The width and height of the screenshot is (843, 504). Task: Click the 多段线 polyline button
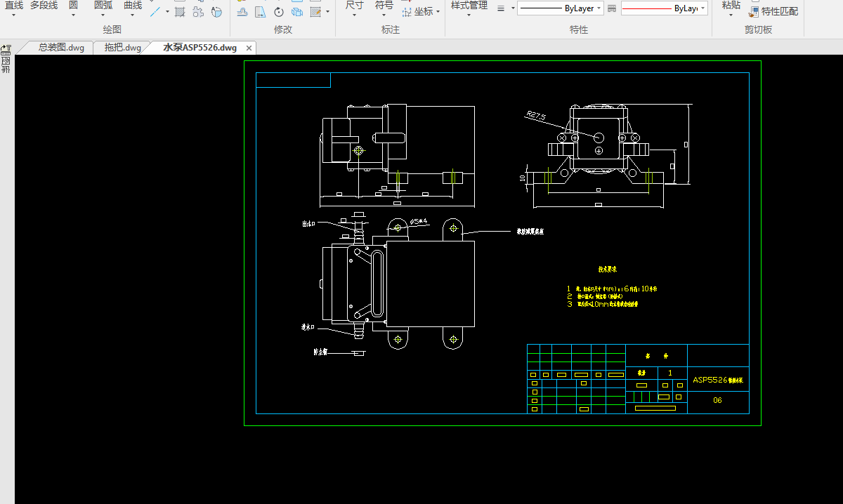pyautogui.click(x=44, y=6)
